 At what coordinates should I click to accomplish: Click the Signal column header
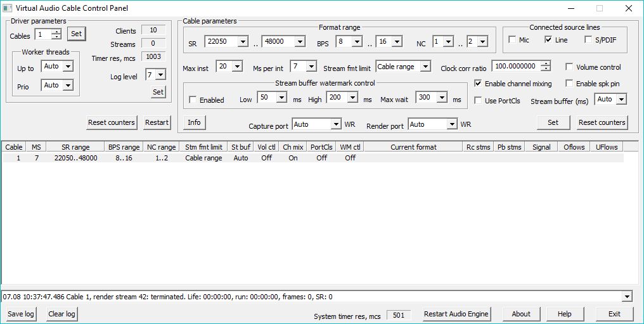(x=541, y=147)
